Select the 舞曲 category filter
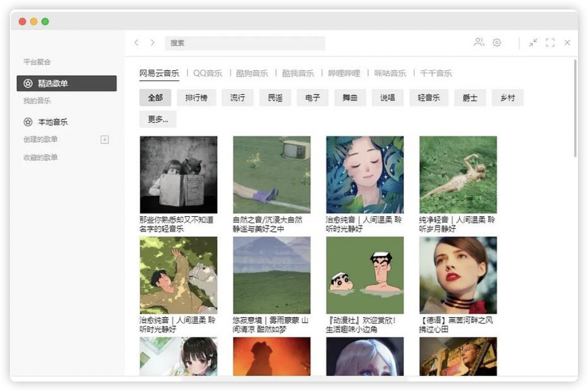Screen dimensions: 588x391 tap(350, 98)
